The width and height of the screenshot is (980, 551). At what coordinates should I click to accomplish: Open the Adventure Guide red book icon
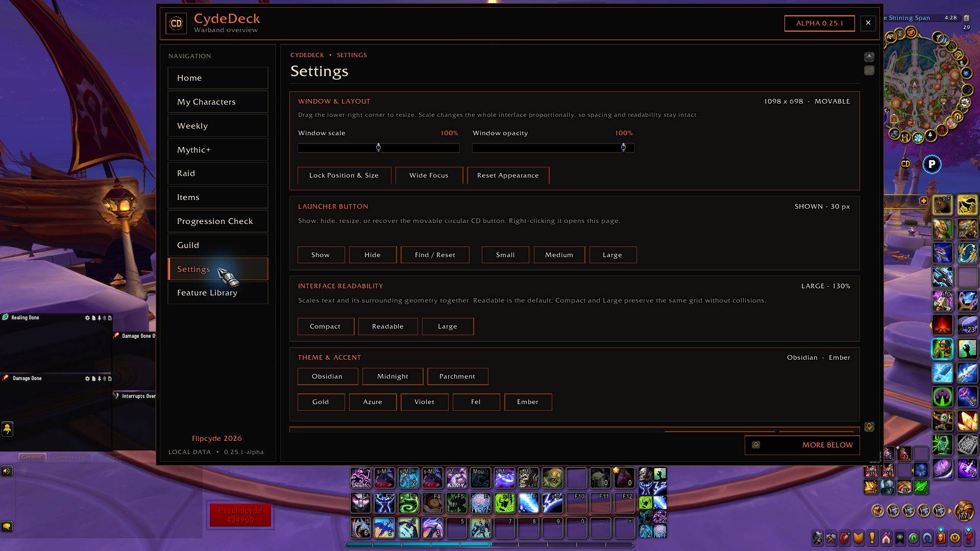[941, 538]
